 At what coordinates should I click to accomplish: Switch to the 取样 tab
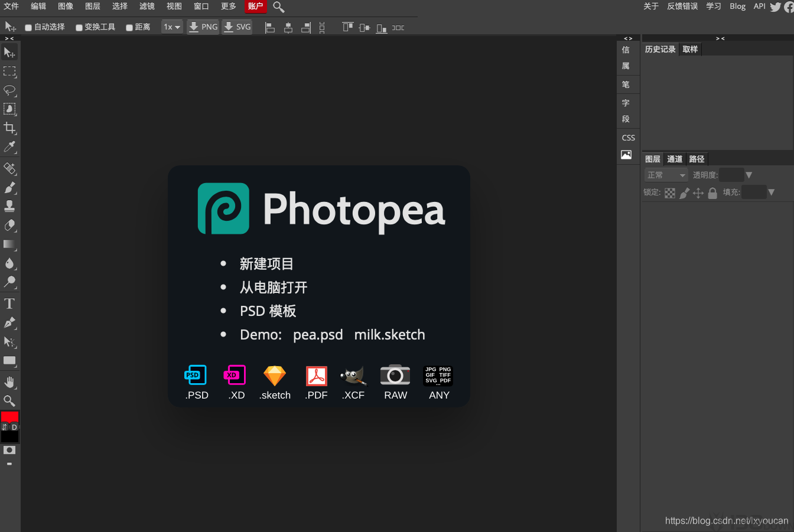(690, 50)
